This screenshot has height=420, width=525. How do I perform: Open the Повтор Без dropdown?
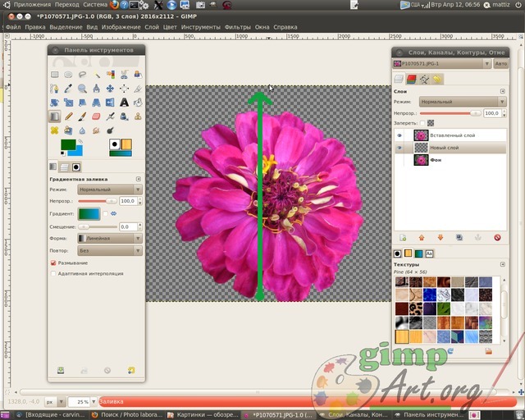click(x=110, y=250)
